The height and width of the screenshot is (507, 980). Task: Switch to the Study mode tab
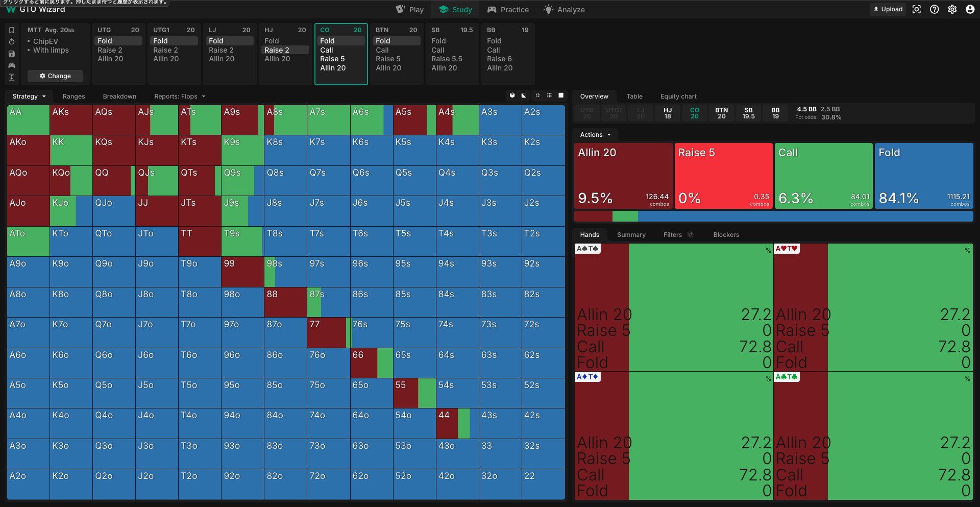pyautogui.click(x=456, y=10)
